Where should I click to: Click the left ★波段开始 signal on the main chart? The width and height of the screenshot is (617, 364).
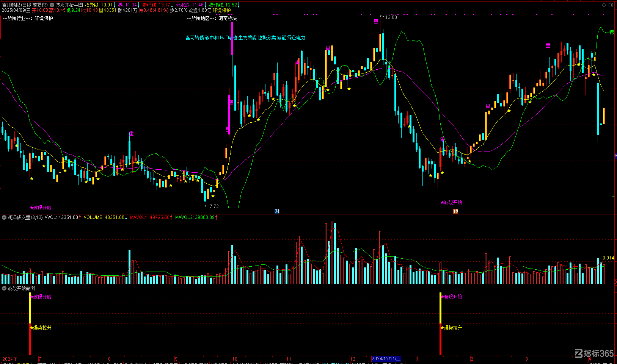[x=41, y=208]
